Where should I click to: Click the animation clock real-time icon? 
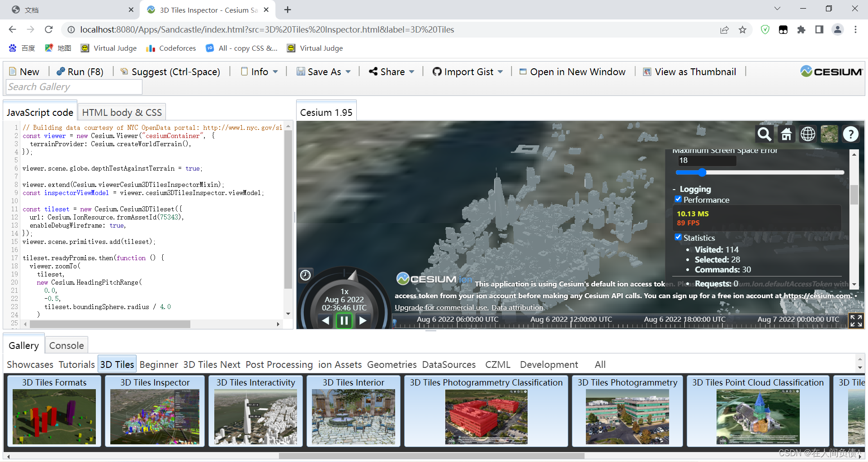tap(306, 275)
